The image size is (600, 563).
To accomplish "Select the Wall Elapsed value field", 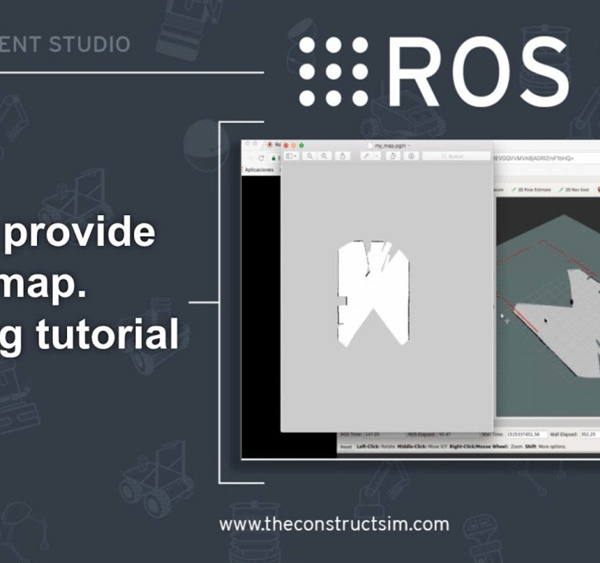I will (x=590, y=434).
